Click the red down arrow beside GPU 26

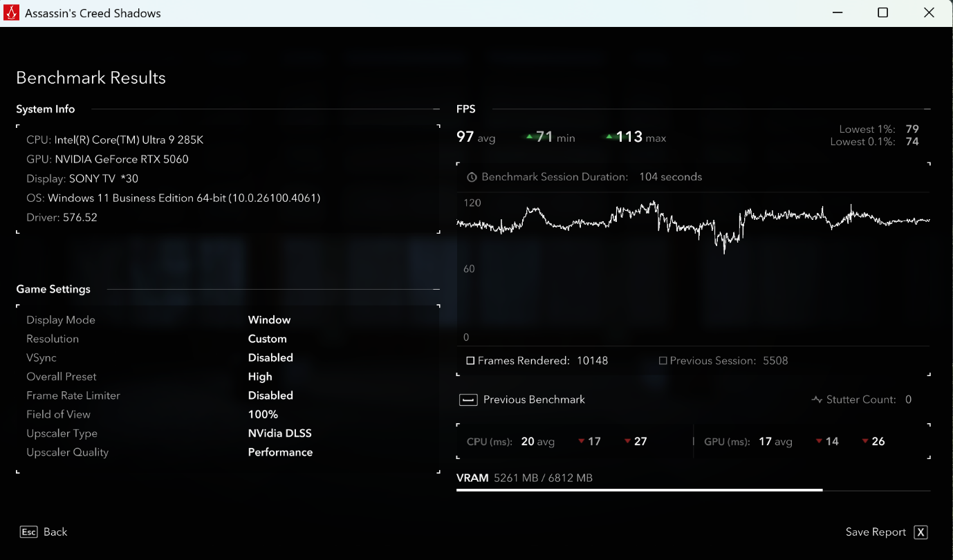[865, 442]
